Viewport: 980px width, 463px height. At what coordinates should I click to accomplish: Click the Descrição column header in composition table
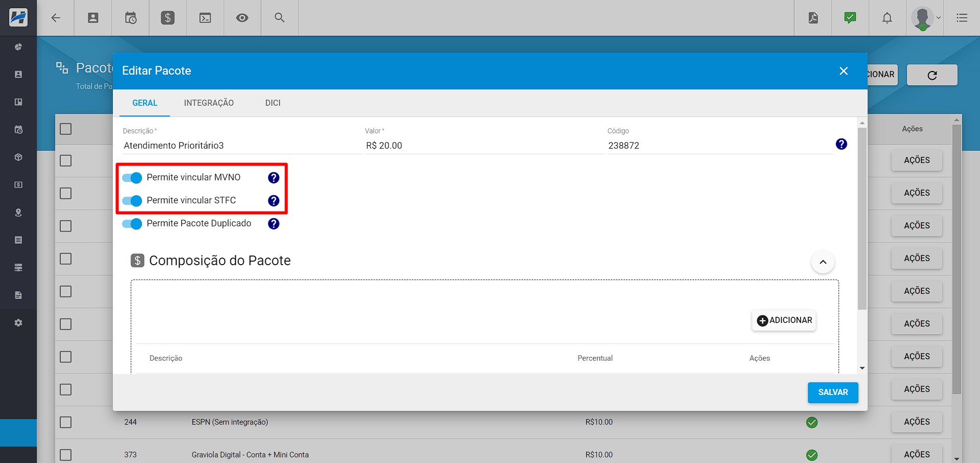(166, 358)
